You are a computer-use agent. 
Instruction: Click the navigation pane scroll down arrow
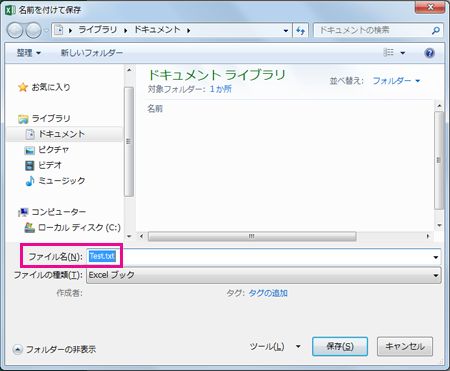point(129,236)
